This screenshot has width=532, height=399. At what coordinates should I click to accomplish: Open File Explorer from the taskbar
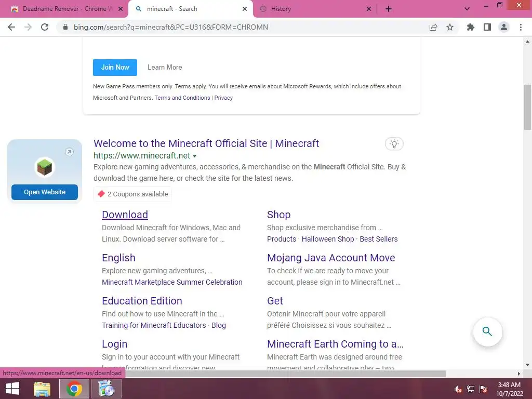click(42, 389)
